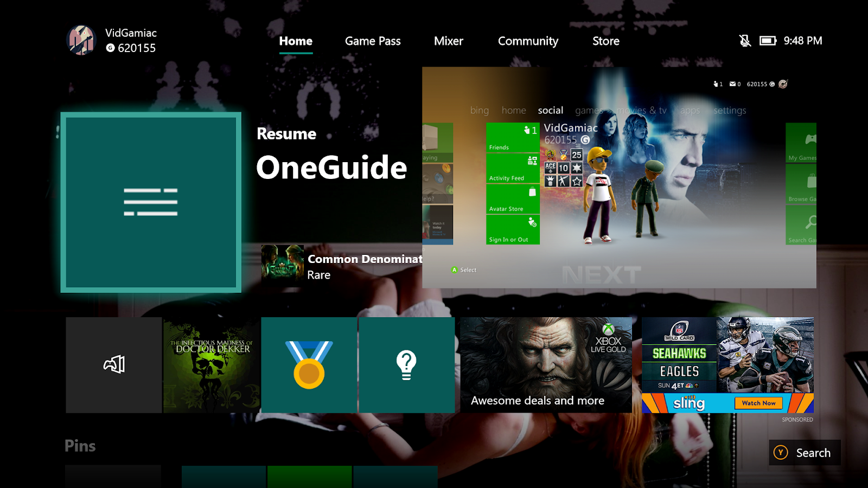The height and width of the screenshot is (488, 868).
Task: Click the Resume label above OneGuide
Action: [286, 134]
